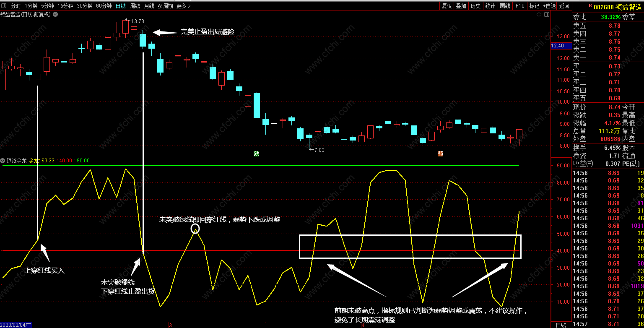Open the 历史 history button
This screenshot has height=328, width=644.
click(475, 6)
